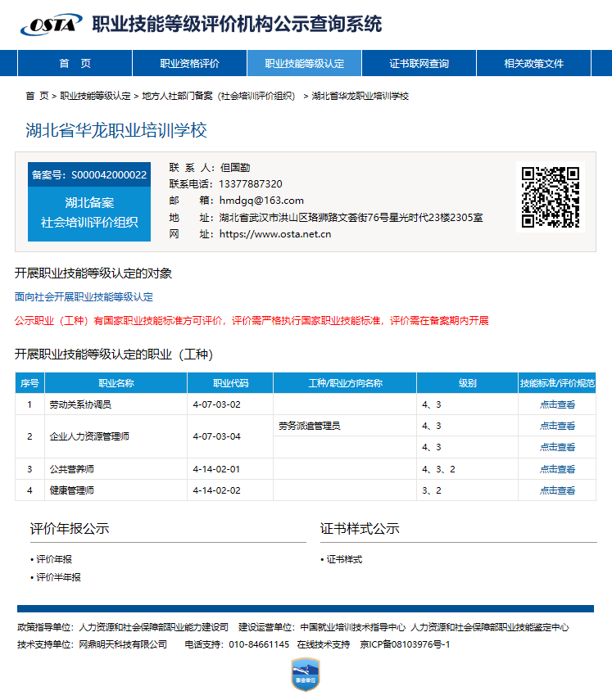The height and width of the screenshot is (700, 612).
Task: Click the 在线技术支持 footer link
Action: tap(324, 644)
